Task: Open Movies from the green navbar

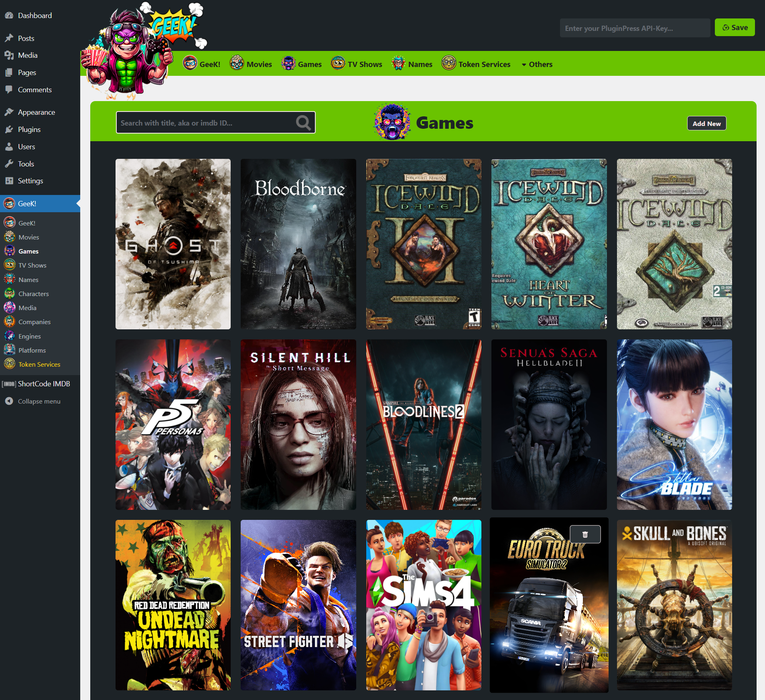Action: tap(251, 64)
